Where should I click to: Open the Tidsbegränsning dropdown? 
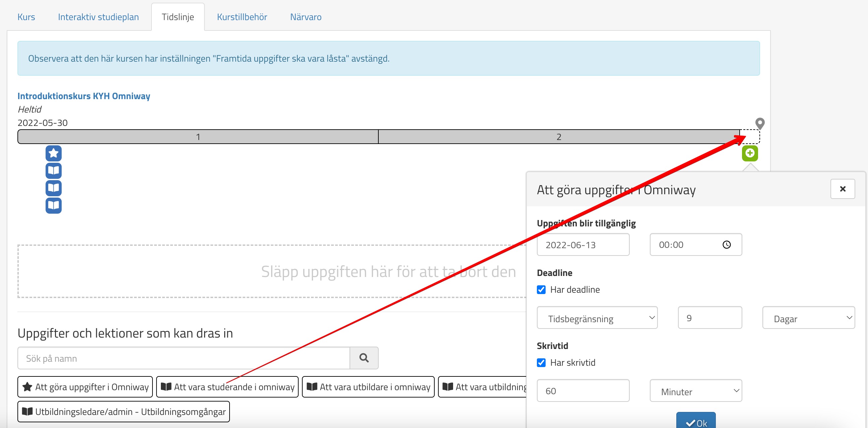[597, 318]
